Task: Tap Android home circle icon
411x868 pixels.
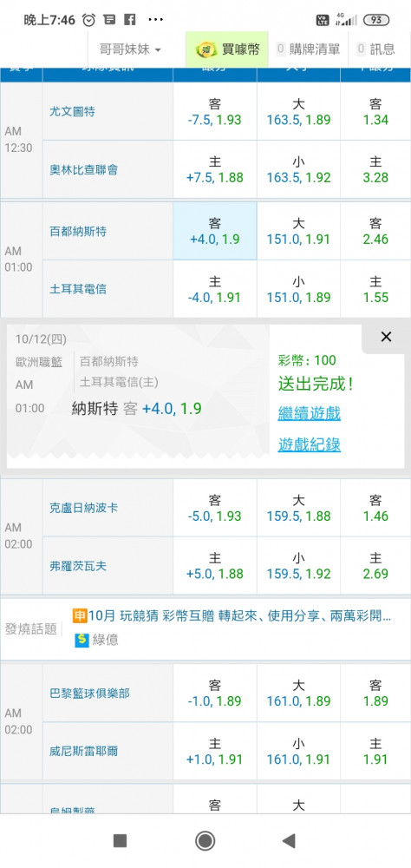Action: click(205, 841)
